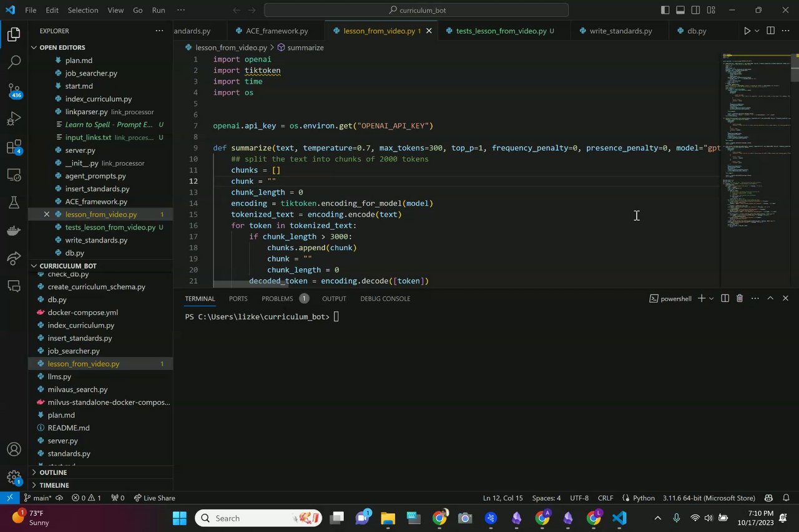Select the 3.11.6 64-bit interpreter
The height and width of the screenshot is (532, 799).
coord(709,498)
